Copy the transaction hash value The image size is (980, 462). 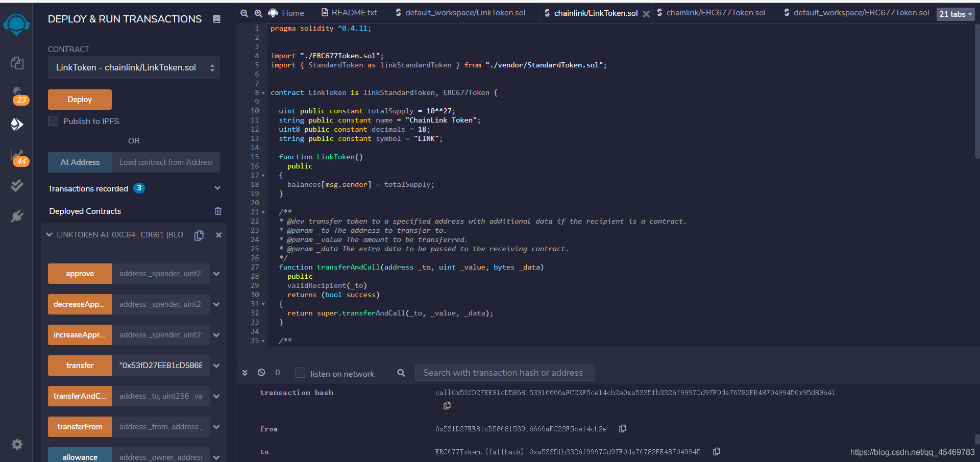click(447, 405)
